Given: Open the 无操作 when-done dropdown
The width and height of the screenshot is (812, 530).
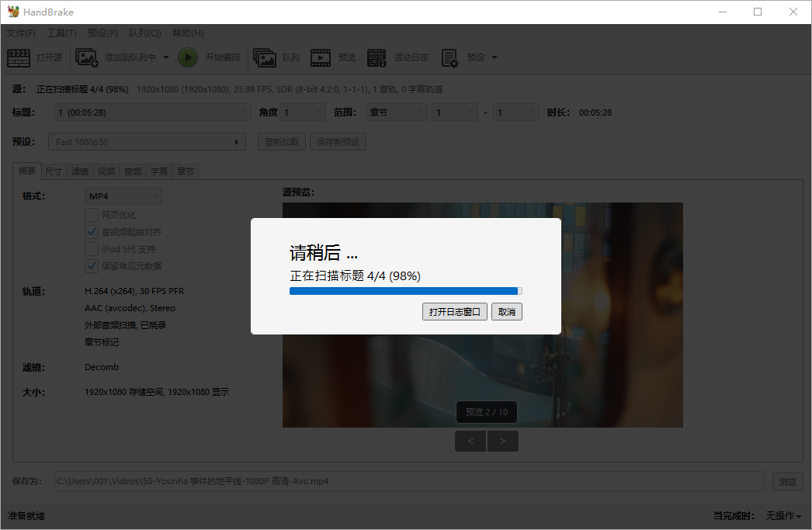Looking at the screenshot, I should point(783,516).
